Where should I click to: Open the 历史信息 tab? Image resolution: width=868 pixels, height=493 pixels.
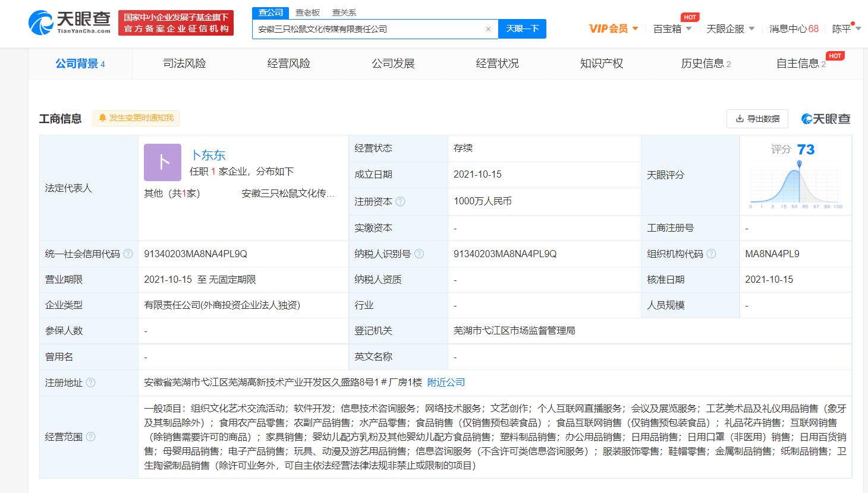click(x=706, y=64)
